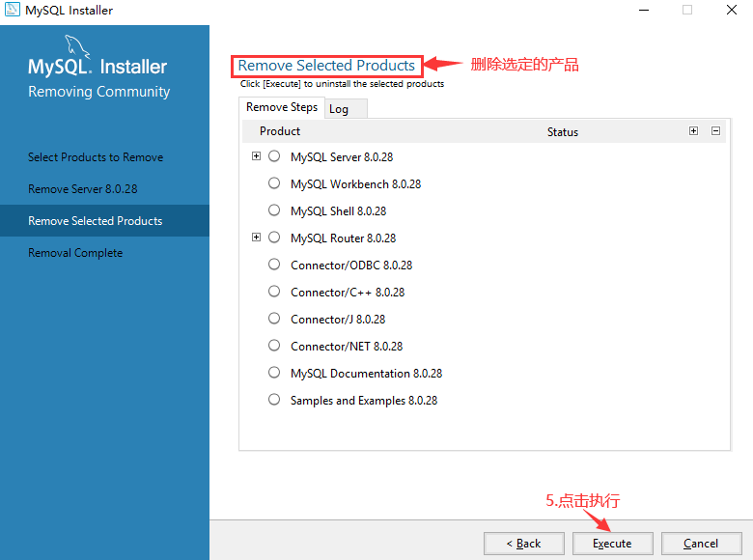
Task: Select the MySQL Shell 8.0.28 status circle
Action: [x=274, y=210]
